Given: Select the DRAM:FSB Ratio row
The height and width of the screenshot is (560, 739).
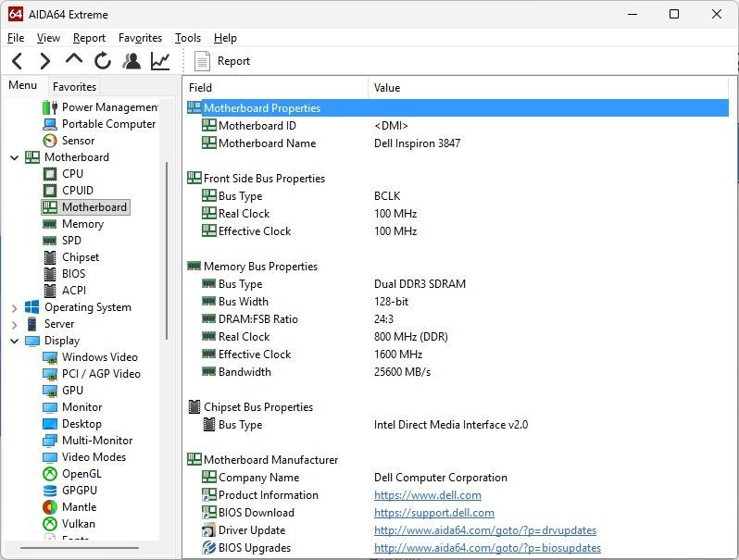Looking at the screenshot, I should 457,319.
